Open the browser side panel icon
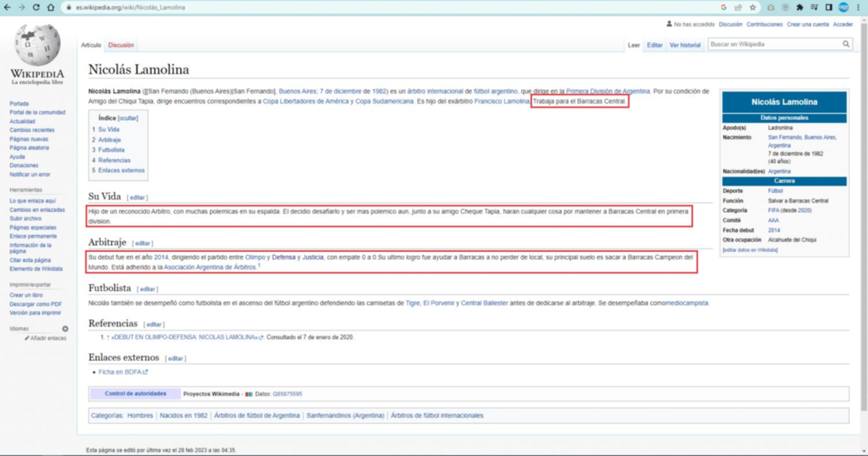The height and width of the screenshot is (456, 868). (829, 8)
